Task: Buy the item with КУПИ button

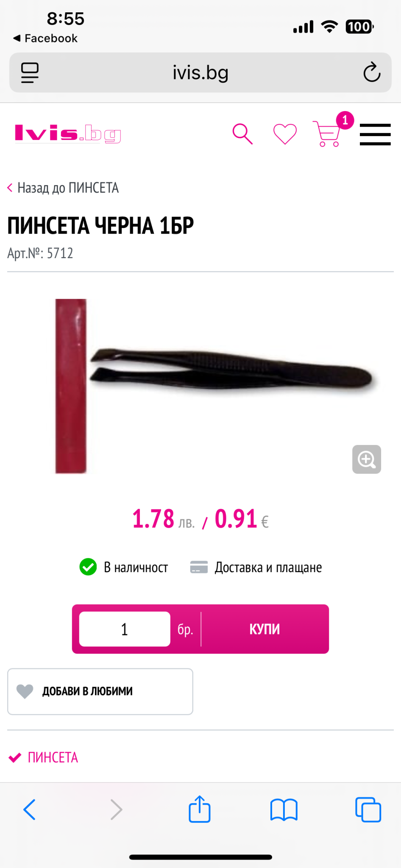Action: point(265,629)
